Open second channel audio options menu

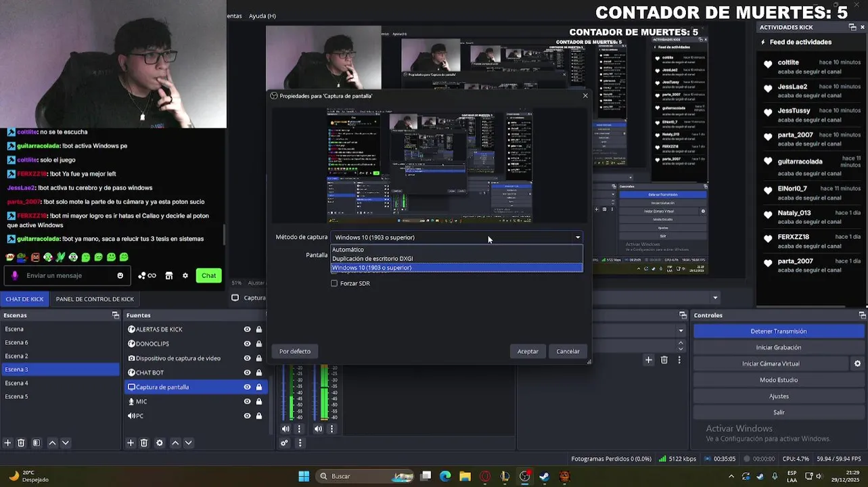(x=332, y=429)
